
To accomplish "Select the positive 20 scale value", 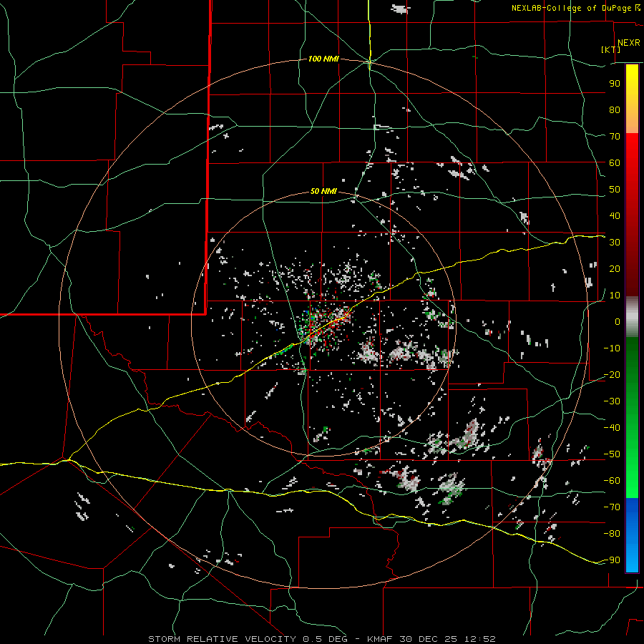I will tap(615, 269).
